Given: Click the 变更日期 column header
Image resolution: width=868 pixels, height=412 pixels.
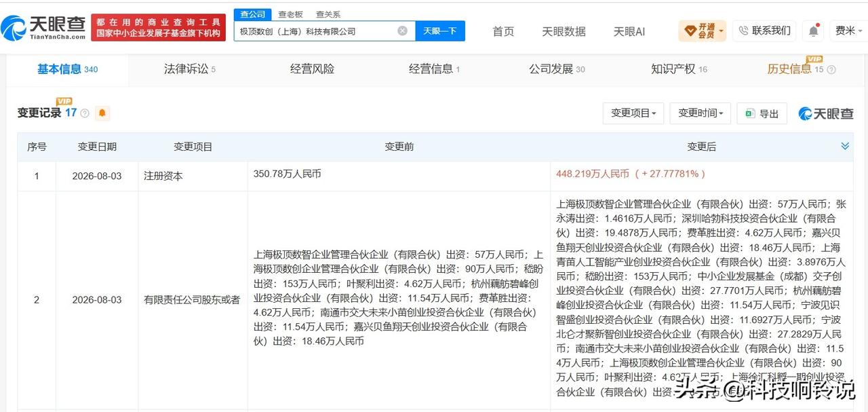Looking at the screenshot, I should point(97,147).
